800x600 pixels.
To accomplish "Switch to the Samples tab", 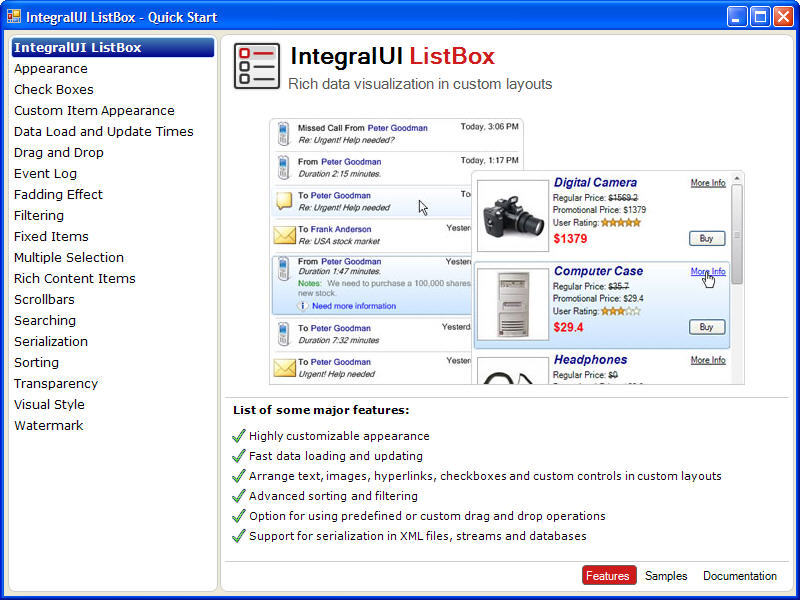I will pos(666,576).
